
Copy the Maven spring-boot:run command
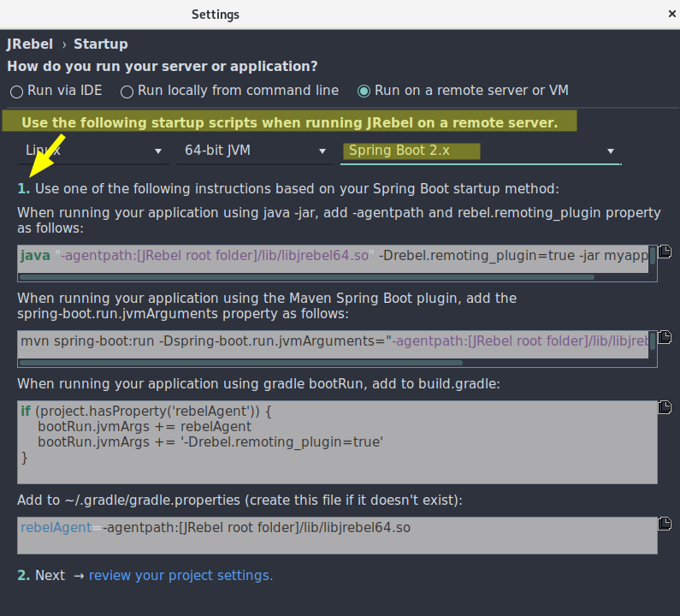click(665, 339)
